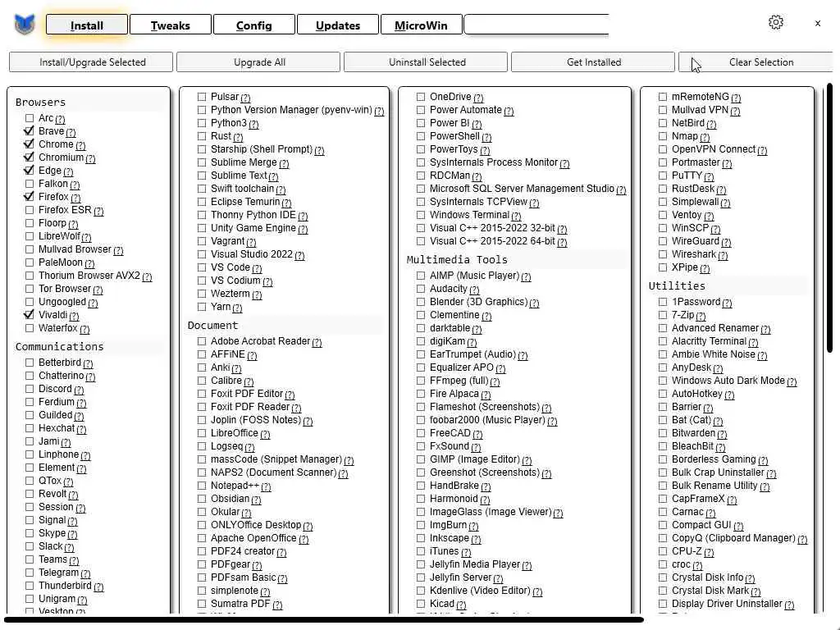Check the WireGuard checkbox
This screenshot has height=630, width=840.
pos(663,241)
